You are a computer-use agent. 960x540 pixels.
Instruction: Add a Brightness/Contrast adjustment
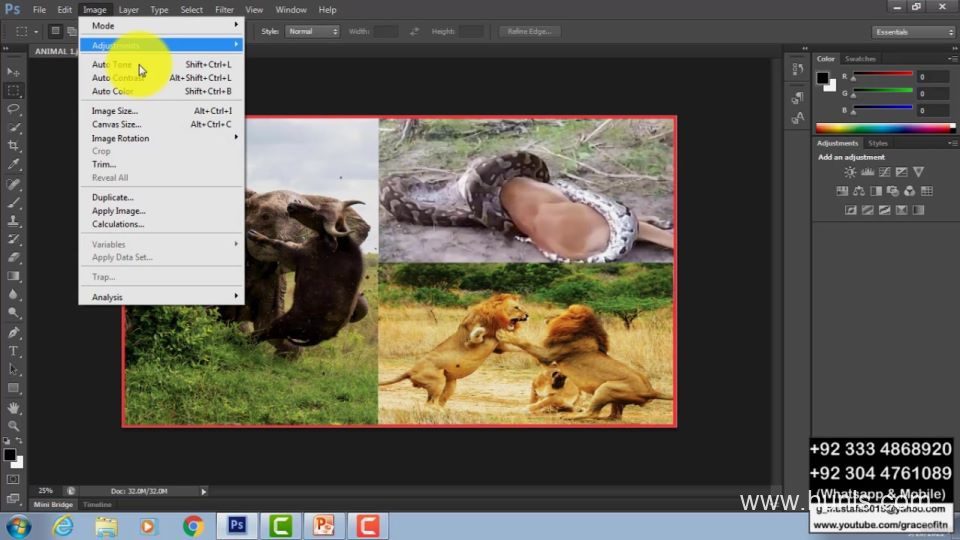tap(850, 172)
